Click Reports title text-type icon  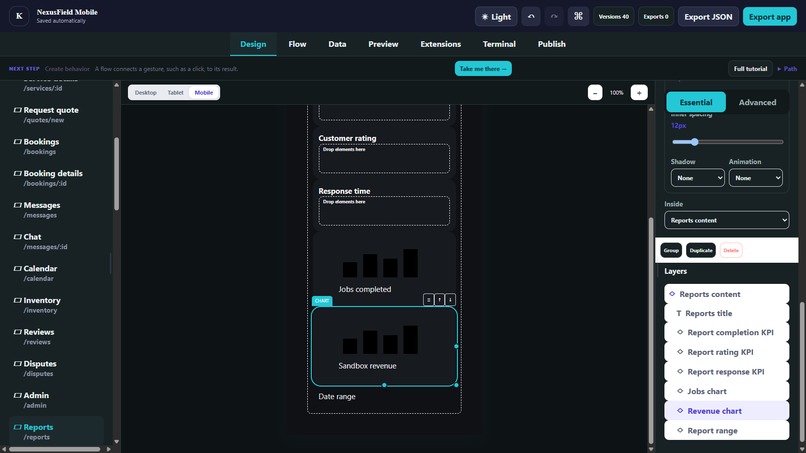coord(679,313)
